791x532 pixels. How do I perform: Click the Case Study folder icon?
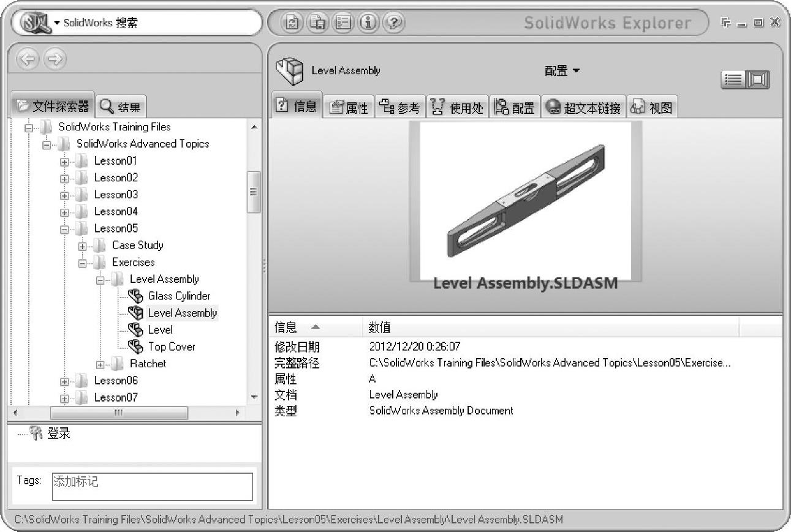100,245
